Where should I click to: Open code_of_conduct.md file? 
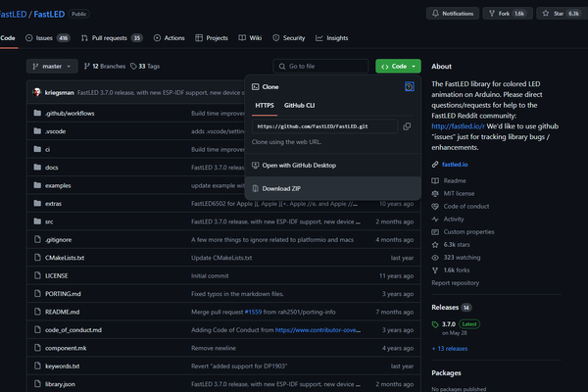[x=73, y=329]
